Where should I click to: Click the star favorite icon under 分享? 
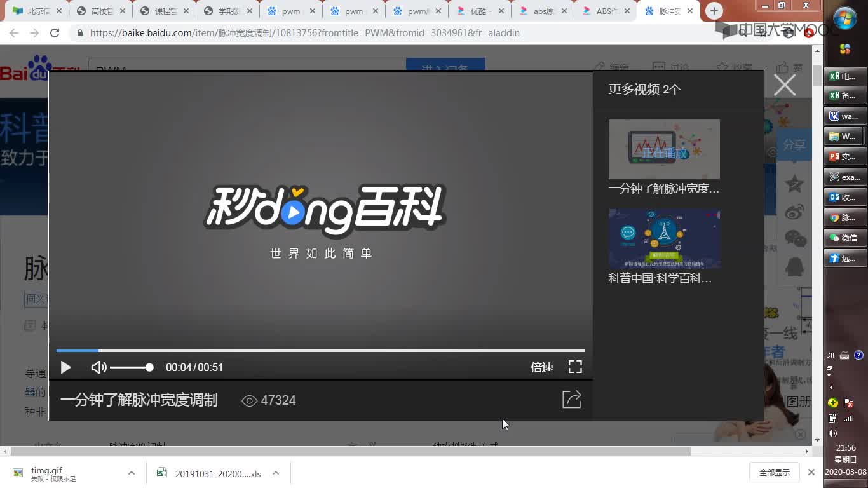click(794, 184)
